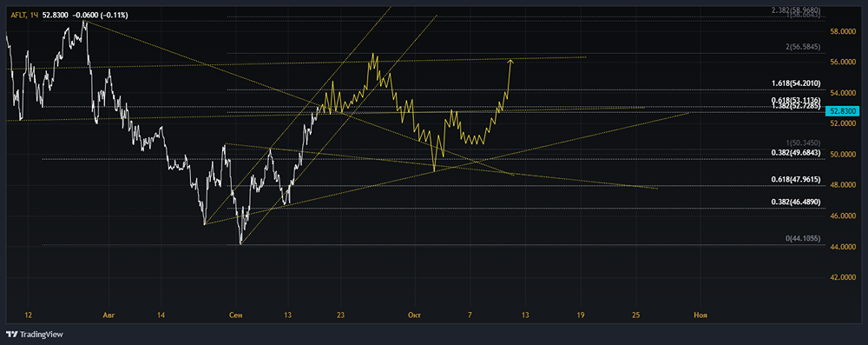
Task: Click the 0.382(46.4890) Fibonacci level label
Action: tap(796, 202)
